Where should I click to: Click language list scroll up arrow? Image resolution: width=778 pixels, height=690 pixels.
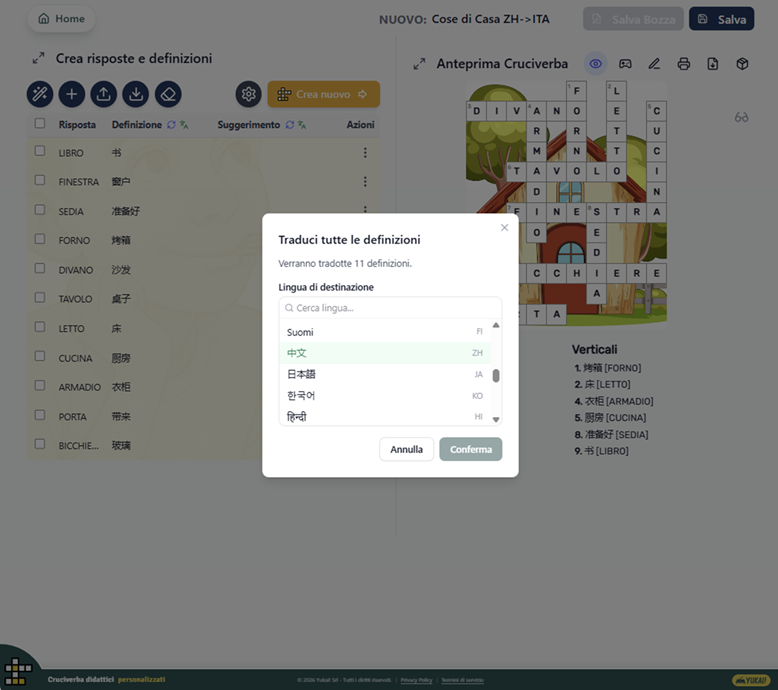(496, 325)
